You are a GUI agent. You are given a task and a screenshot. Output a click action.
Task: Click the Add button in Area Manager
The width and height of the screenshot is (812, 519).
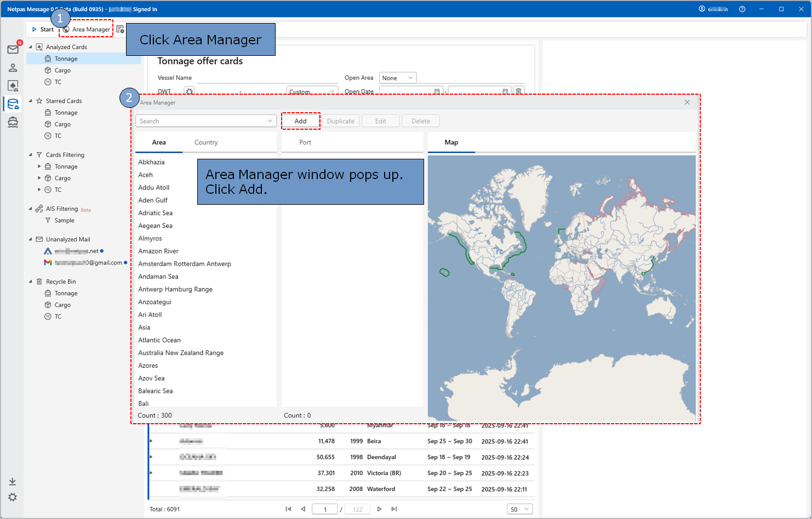coord(300,121)
